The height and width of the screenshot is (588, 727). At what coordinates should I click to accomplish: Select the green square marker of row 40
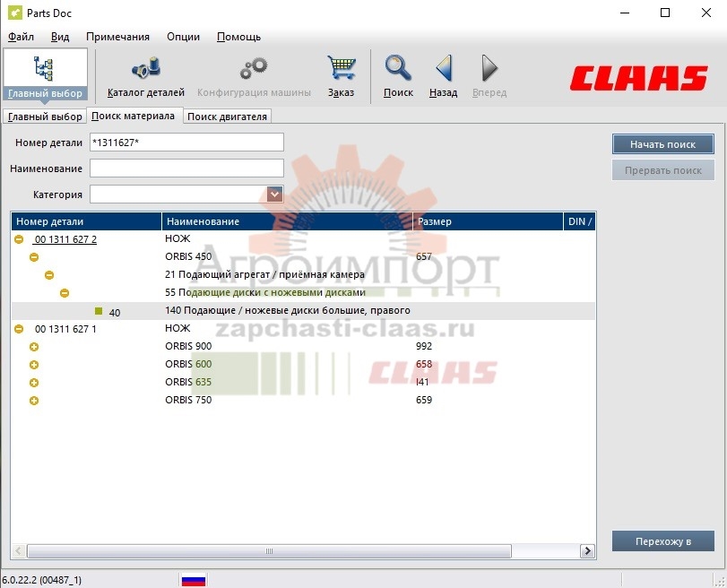pyautogui.click(x=99, y=311)
